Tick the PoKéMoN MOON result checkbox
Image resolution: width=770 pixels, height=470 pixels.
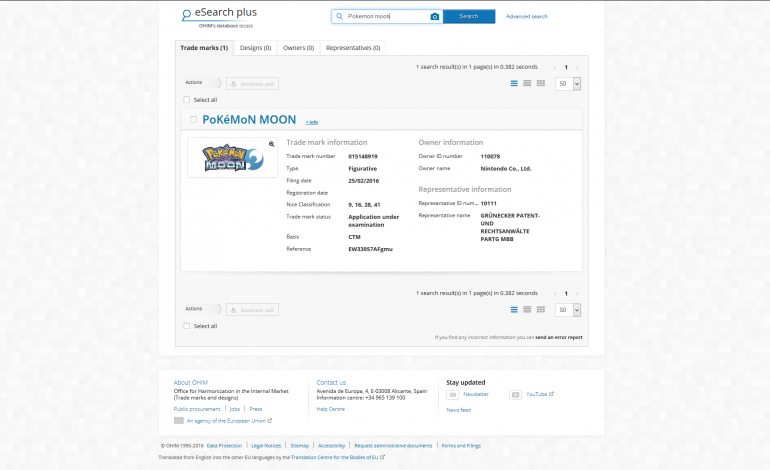(x=193, y=120)
